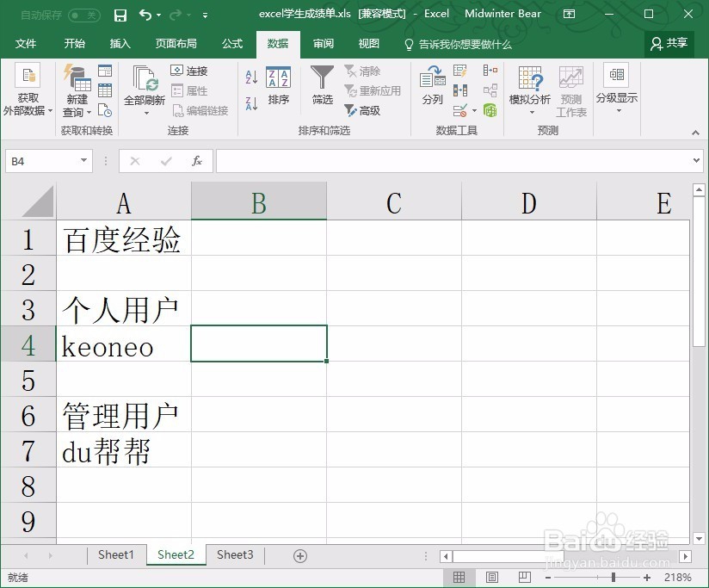Select cell containing du帮帮
Image resolution: width=709 pixels, height=588 pixels.
123,450
